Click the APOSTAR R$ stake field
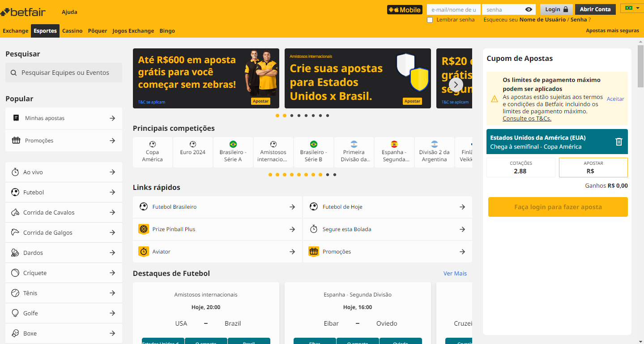The height and width of the screenshot is (344, 644). click(x=593, y=168)
